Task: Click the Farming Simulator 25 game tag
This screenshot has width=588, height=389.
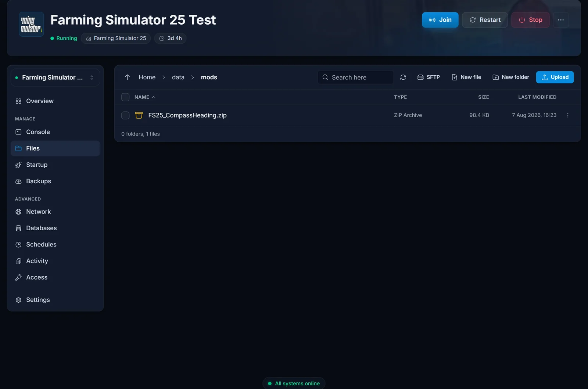Action: 116,38
